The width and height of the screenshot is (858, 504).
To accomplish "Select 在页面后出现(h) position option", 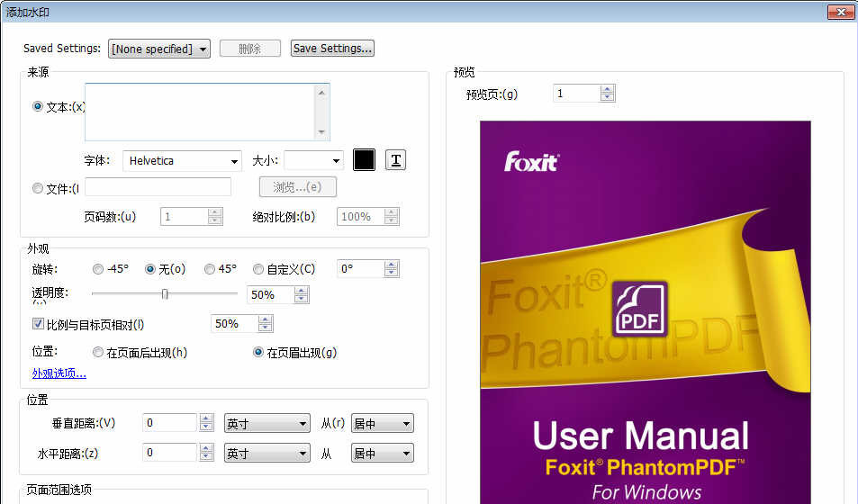I will click(98, 353).
